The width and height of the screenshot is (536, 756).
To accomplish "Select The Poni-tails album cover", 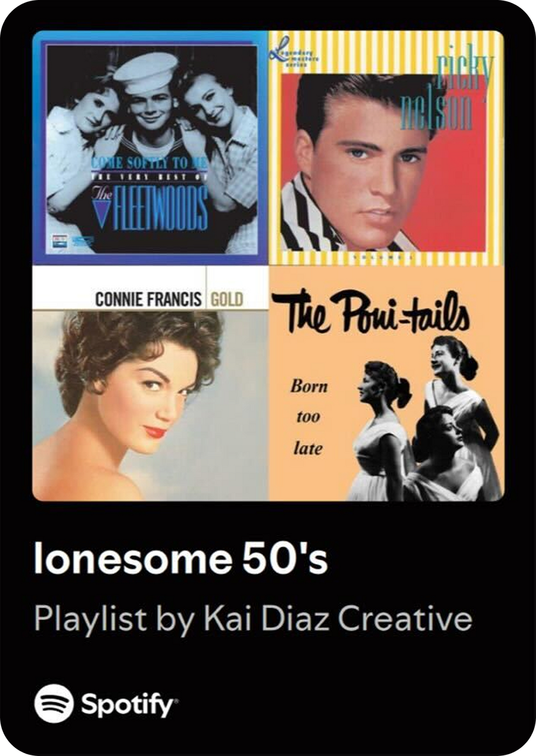I will click(x=386, y=383).
